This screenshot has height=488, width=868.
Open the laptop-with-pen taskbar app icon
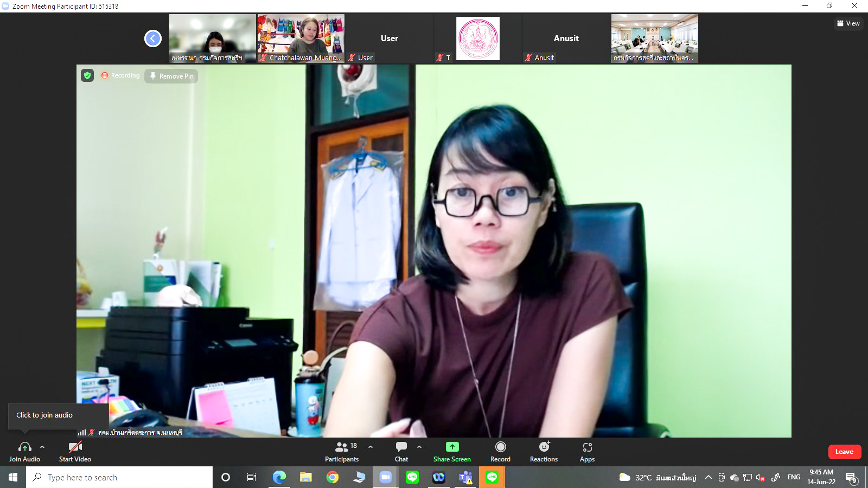pos(359,477)
